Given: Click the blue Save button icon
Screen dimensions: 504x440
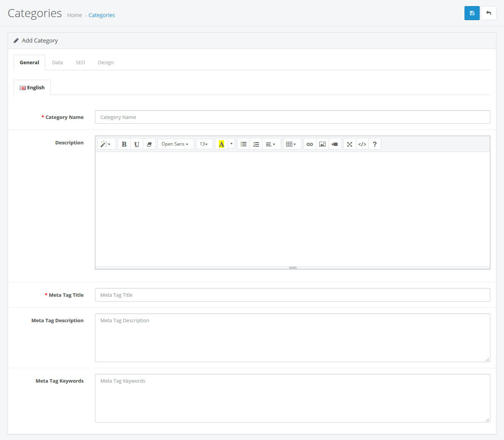Looking at the screenshot, I should (x=472, y=13).
